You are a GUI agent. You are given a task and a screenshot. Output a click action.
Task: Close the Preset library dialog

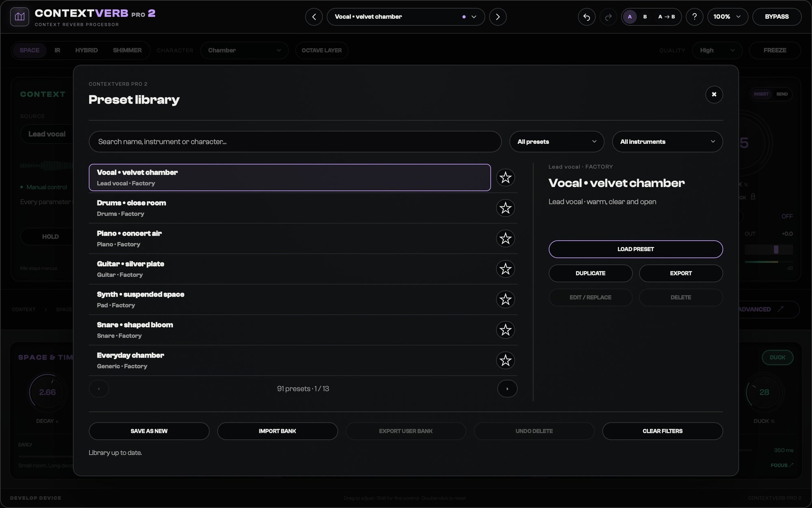click(714, 95)
